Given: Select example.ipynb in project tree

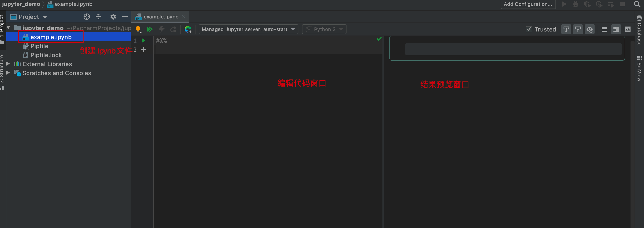Looking at the screenshot, I should pos(51,37).
